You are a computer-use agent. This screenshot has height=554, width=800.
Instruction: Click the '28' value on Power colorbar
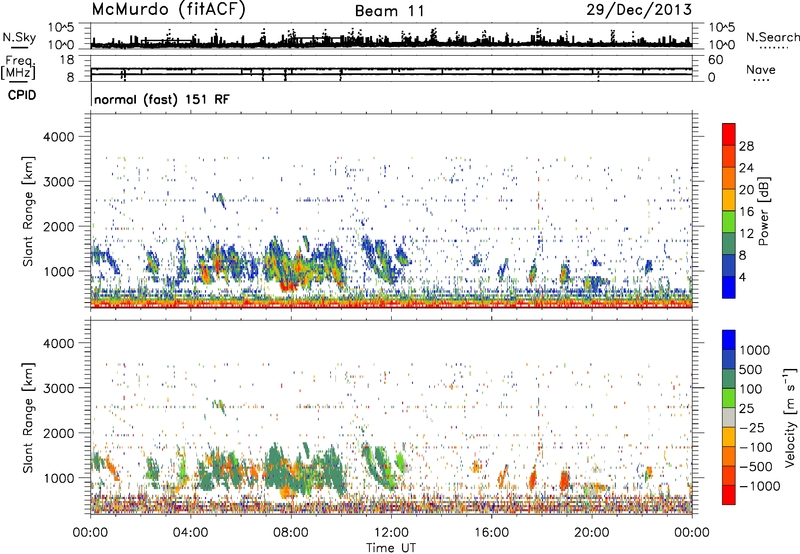(x=746, y=146)
